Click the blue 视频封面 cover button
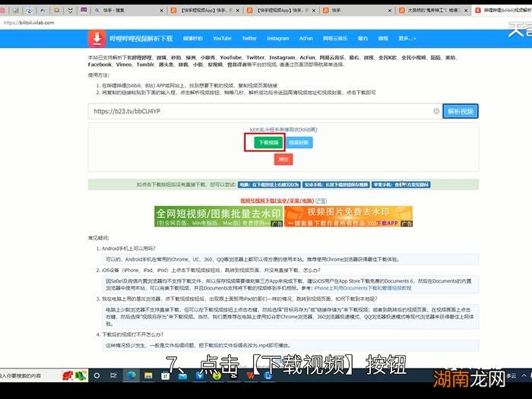This screenshot has width=532, height=399. pos(299,143)
